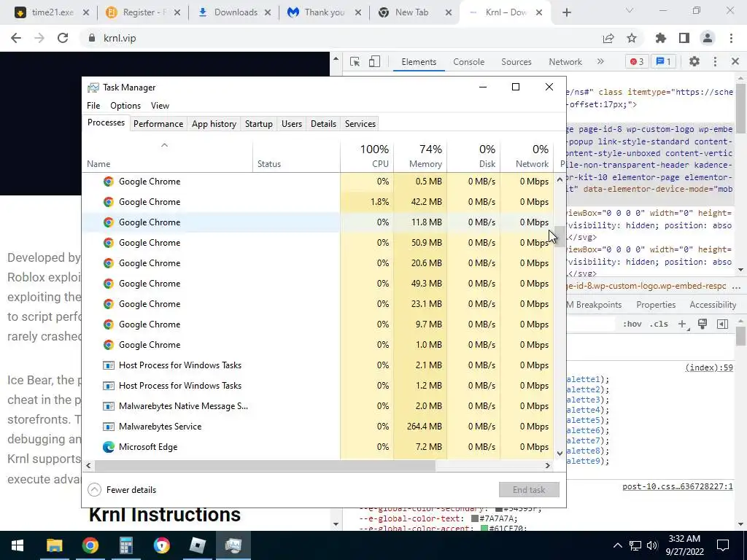The image size is (747, 560).
Task: Toggle the computed styles sidebar icon
Action: [x=722, y=324]
